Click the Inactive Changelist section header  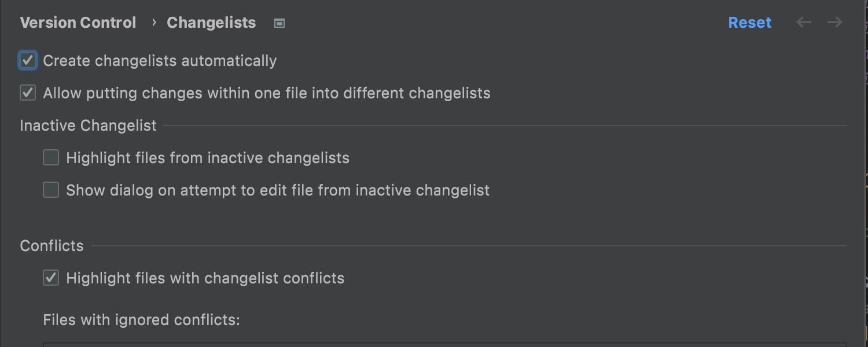[88, 125]
